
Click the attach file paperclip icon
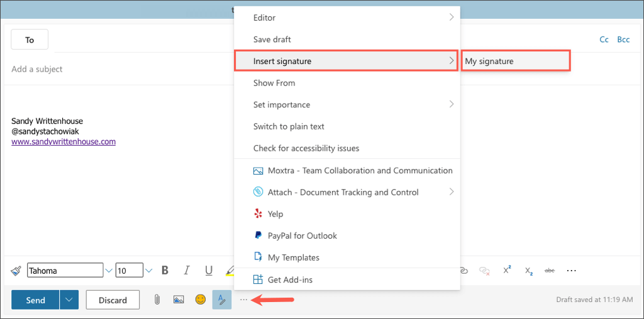(x=157, y=300)
